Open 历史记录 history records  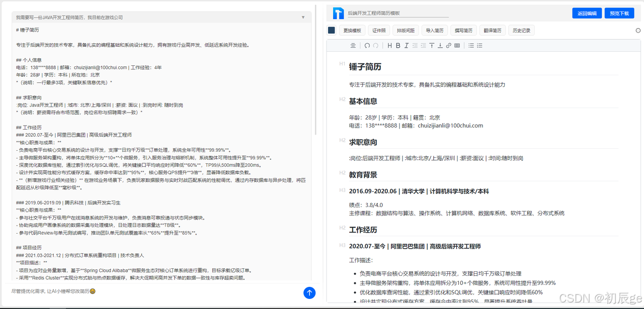[521, 30]
